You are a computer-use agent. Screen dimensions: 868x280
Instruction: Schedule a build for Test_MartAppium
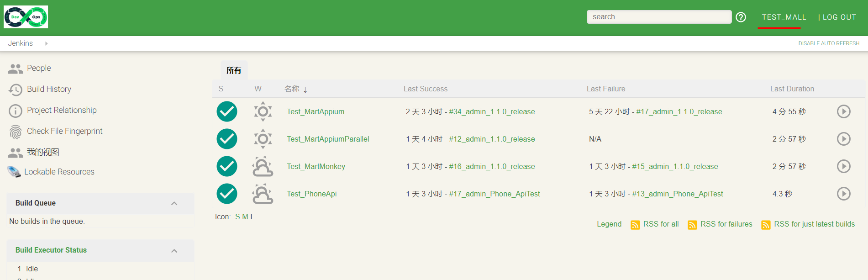click(843, 111)
